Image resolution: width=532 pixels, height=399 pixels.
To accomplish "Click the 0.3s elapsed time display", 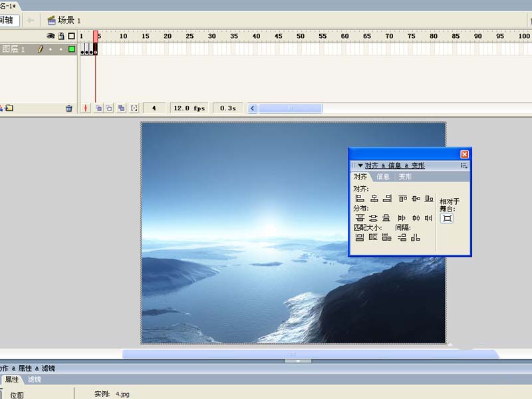I will coord(227,108).
